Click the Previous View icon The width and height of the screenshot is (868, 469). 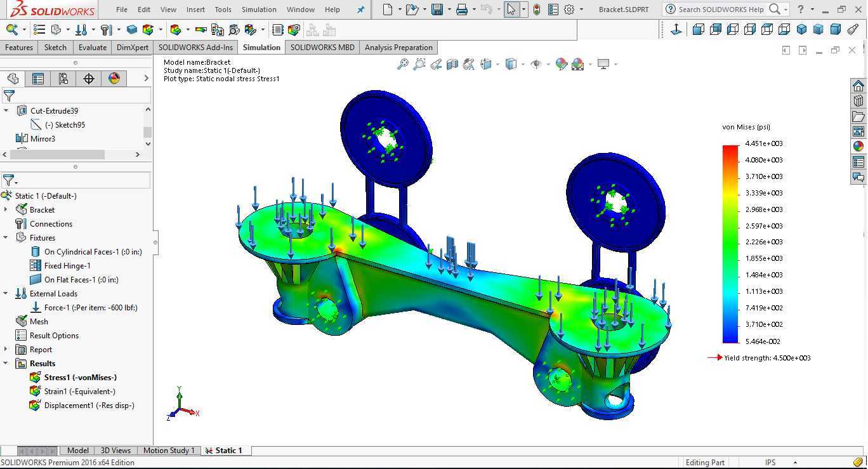436,64
